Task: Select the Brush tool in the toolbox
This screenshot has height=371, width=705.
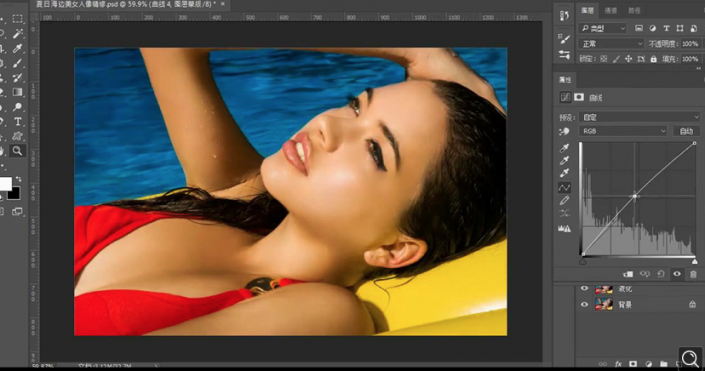Action: click(18, 63)
